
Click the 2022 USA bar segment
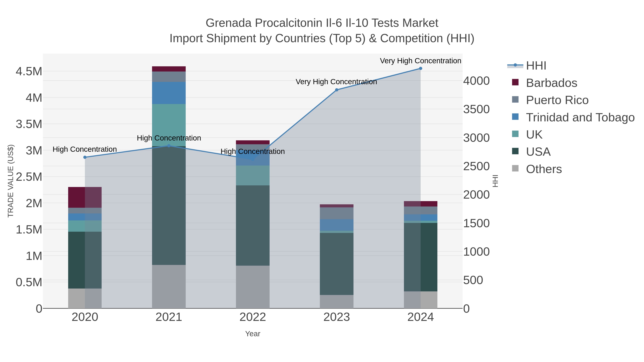point(252,225)
